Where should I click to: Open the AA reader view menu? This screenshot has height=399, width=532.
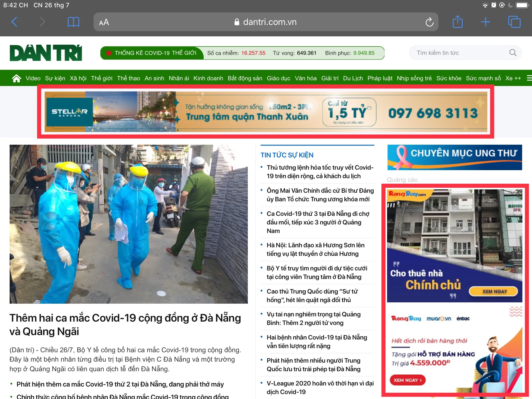[104, 22]
